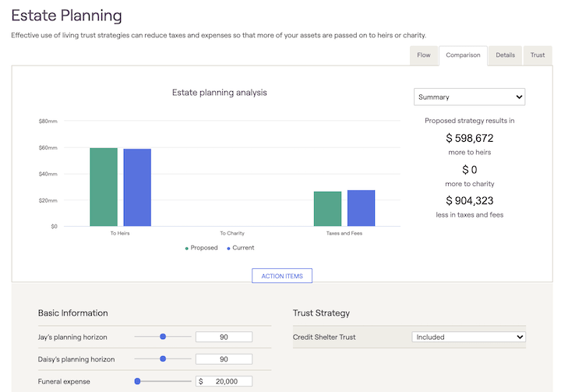Select the green Proposed To Heirs bar
The height and width of the screenshot is (392, 561).
pos(104,187)
